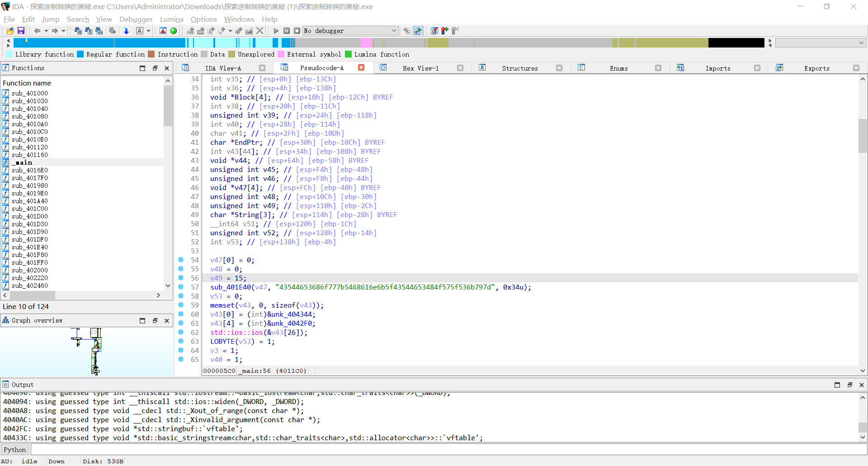
Task: Stop the debugger process
Action: point(297,31)
